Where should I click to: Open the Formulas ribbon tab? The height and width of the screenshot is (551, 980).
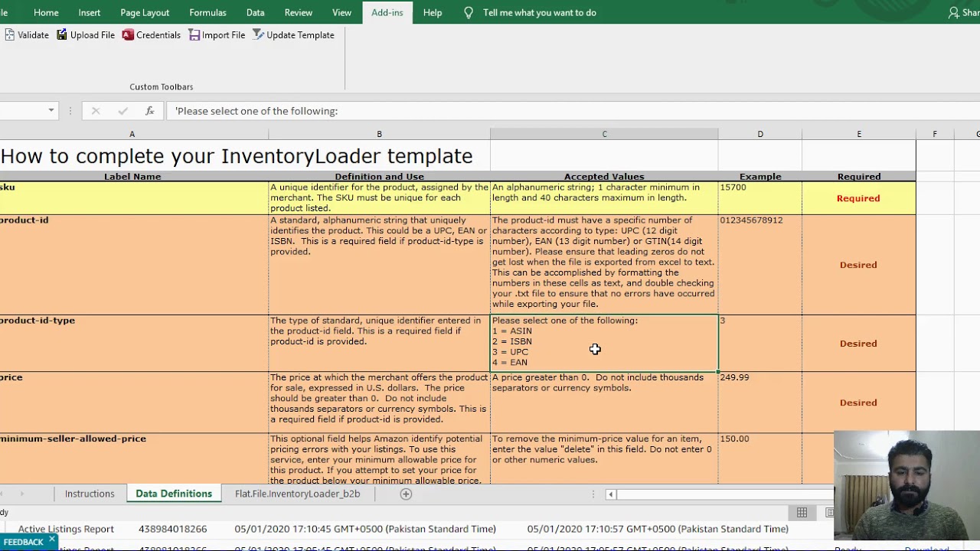(207, 12)
